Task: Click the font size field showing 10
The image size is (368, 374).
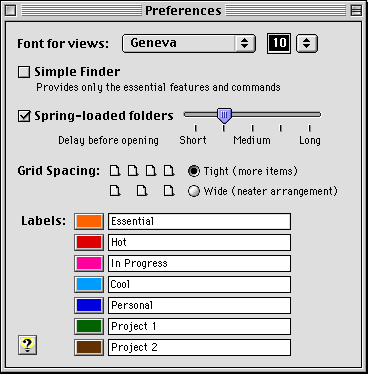Action: (279, 43)
